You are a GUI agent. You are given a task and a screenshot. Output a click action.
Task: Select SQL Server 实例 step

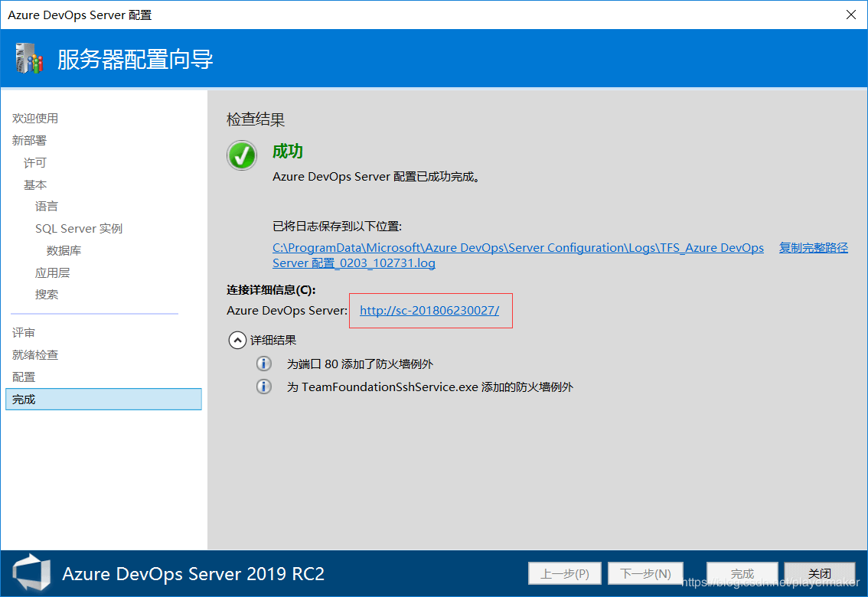pyautogui.click(x=79, y=229)
